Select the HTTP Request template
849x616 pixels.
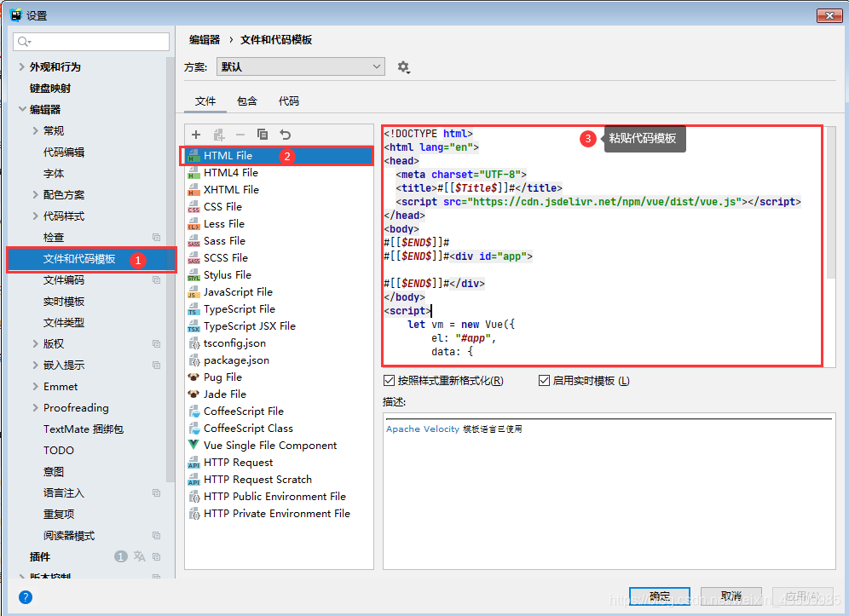(279, 463)
